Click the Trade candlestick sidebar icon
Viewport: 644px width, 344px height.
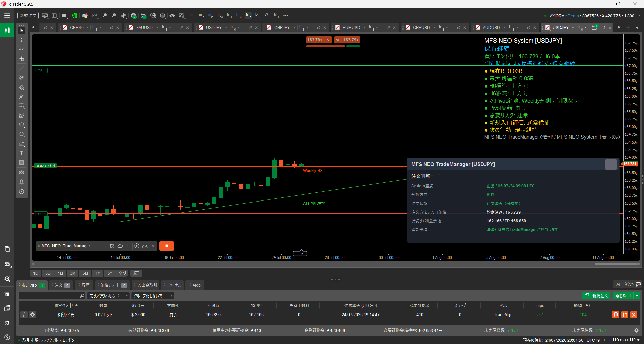(x=7, y=30)
